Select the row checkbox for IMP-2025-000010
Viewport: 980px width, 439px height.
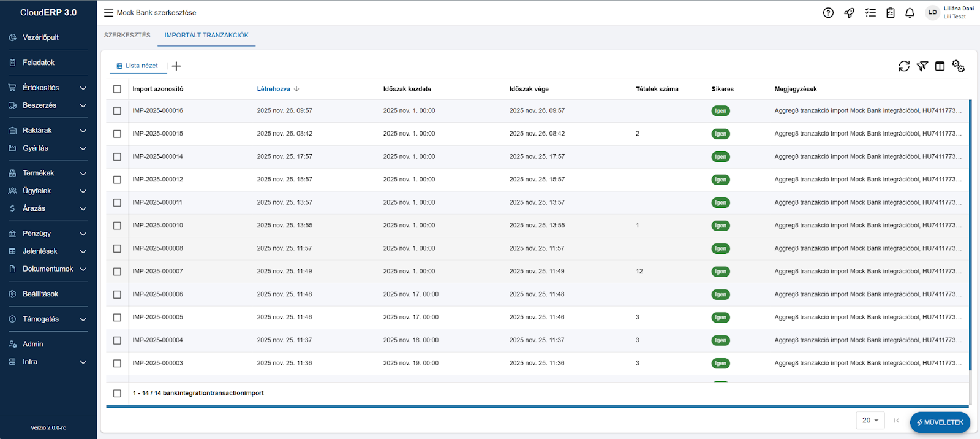click(117, 226)
